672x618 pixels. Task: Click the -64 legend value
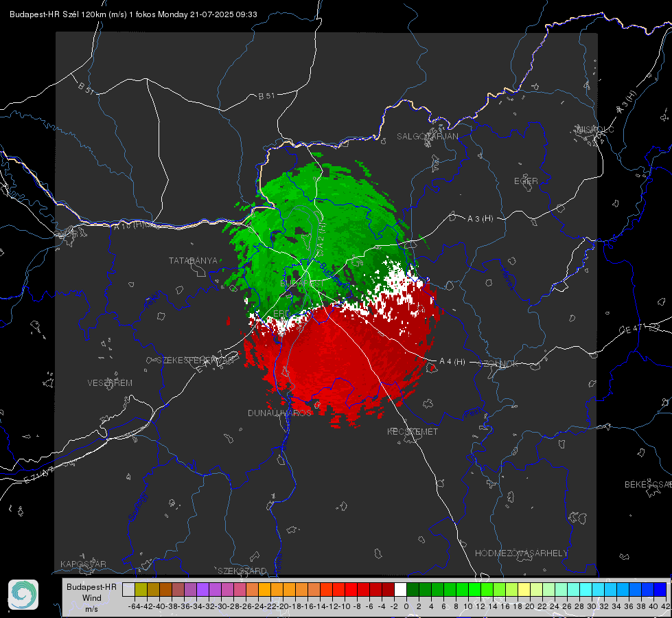[x=134, y=606]
